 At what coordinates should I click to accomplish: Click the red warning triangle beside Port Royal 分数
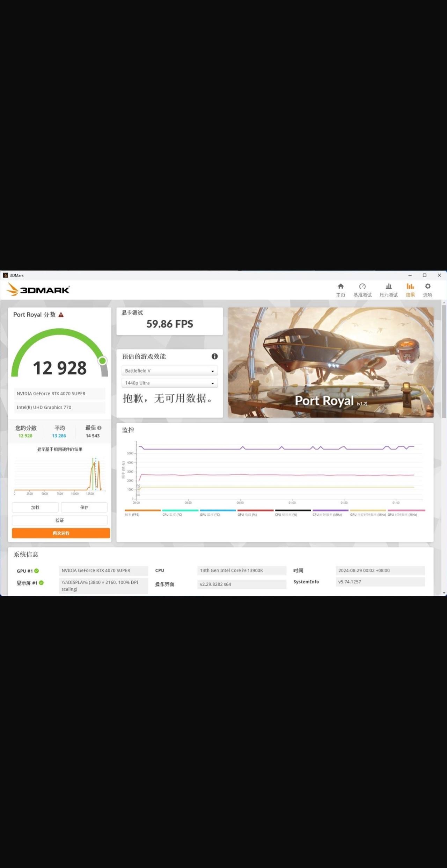point(61,315)
